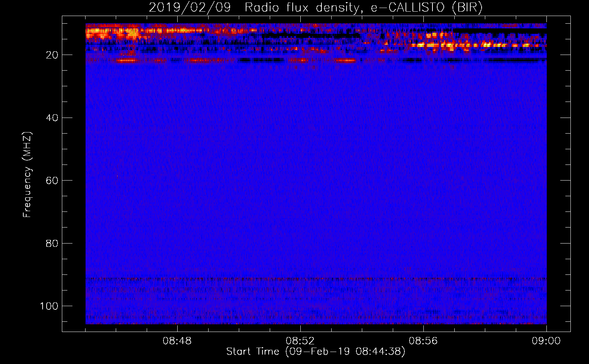589x364 pixels.
Task: Click the 80 MHz frequency tick label
Action: pyautogui.click(x=52, y=243)
